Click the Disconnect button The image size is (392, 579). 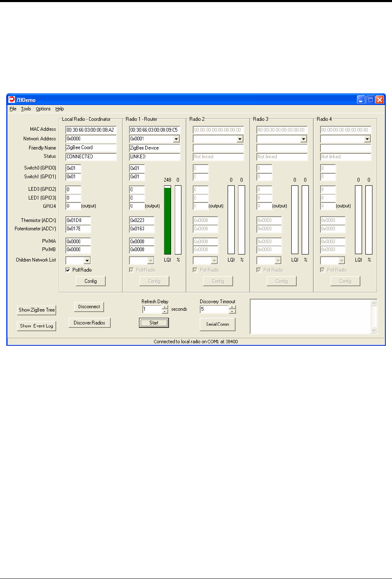click(x=89, y=307)
